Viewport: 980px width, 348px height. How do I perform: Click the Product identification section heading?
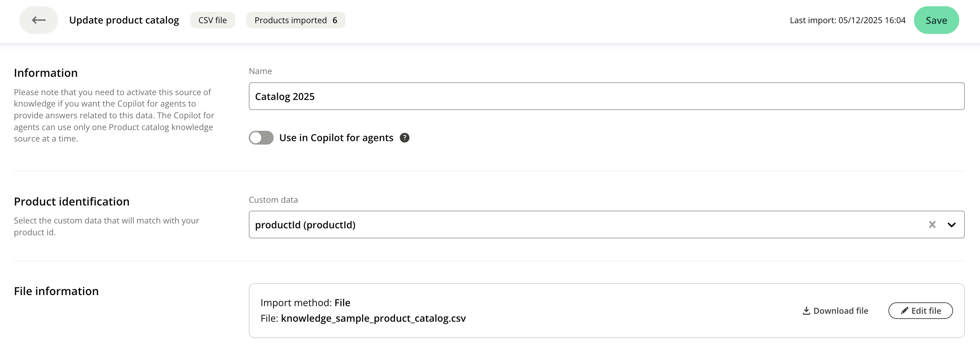click(x=72, y=201)
